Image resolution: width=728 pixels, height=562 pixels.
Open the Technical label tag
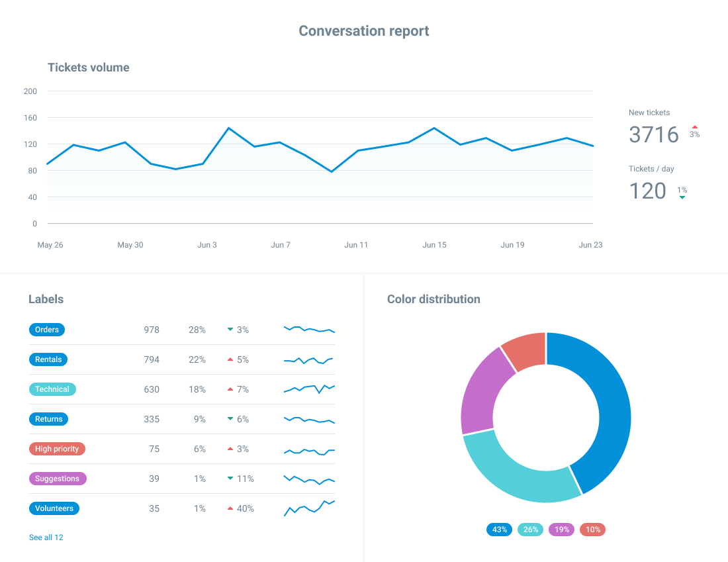52,389
